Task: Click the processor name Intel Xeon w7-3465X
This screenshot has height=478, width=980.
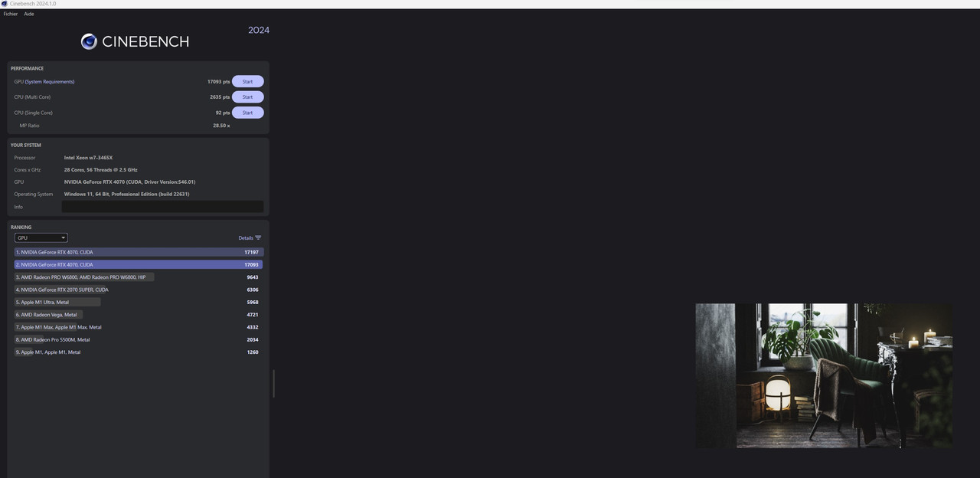Action: click(x=88, y=158)
